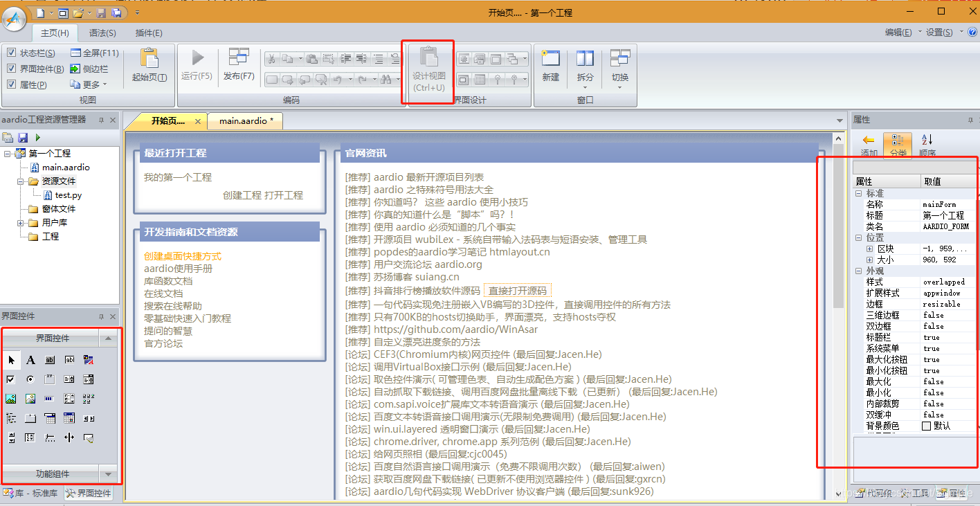Select the picture control icon in toolbox
The width and height of the screenshot is (980, 506).
pyautogui.click(x=10, y=399)
